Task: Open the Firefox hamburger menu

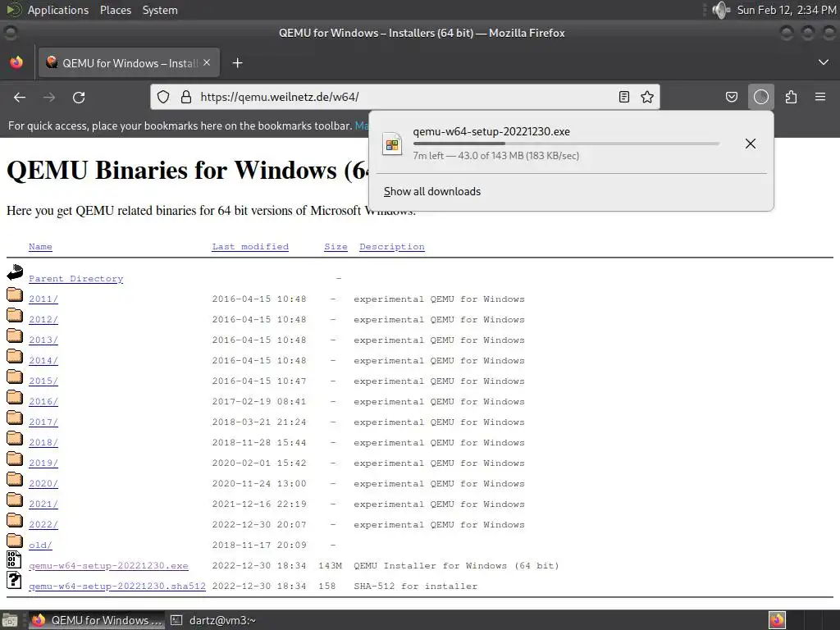Action: pyautogui.click(x=820, y=97)
